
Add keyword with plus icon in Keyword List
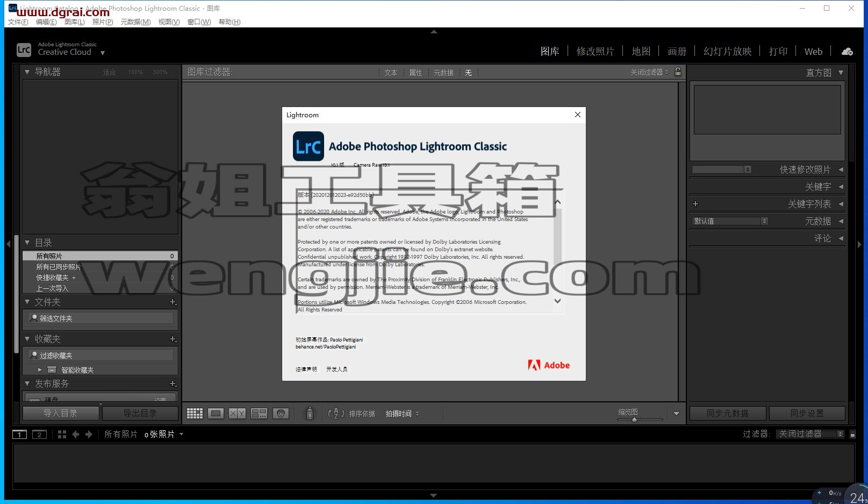click(x=695, y=204)
